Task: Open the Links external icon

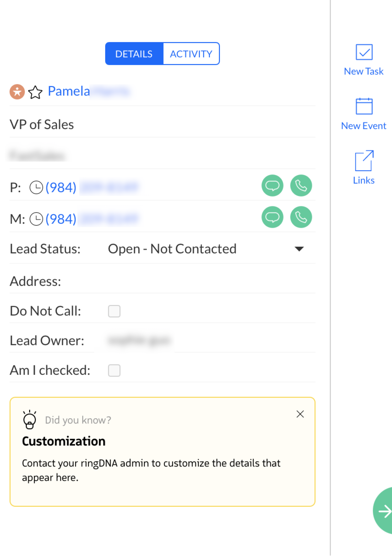Action: (x=364, y=161)
